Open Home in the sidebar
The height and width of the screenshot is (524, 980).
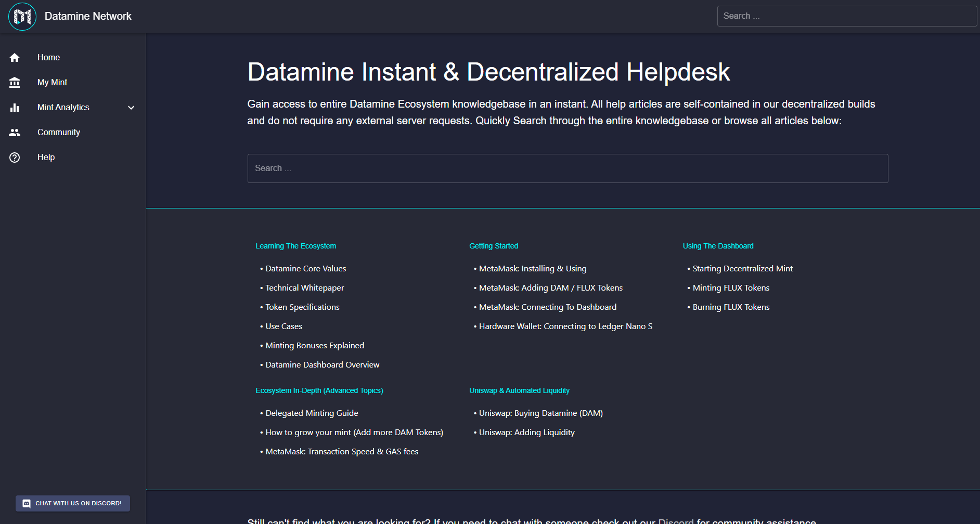[x=73, y=58]
